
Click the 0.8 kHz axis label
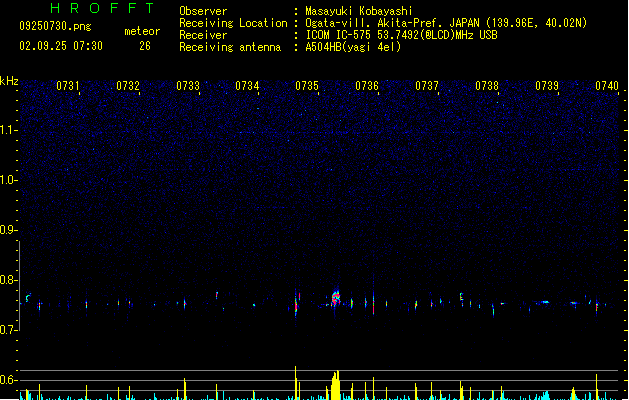9,280
